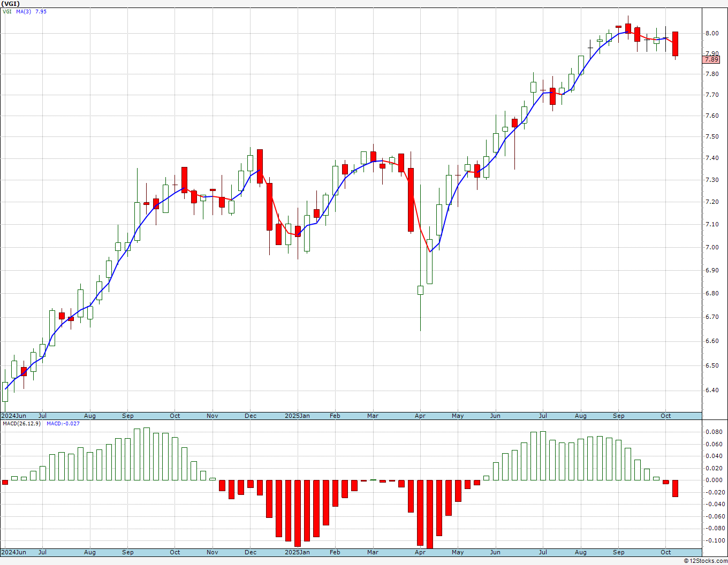Click the "MA(3)" moving average legend label
This screenshot has height=565, width=728.
[x=24, y=11]
